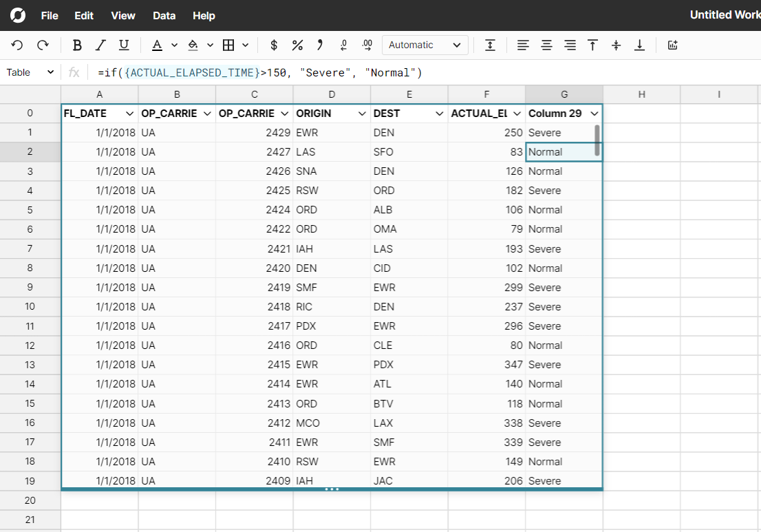Viewport: 761px width, 532px height.
Task: Click the increase decimal places icon
Action: click(x=367, y=45)
